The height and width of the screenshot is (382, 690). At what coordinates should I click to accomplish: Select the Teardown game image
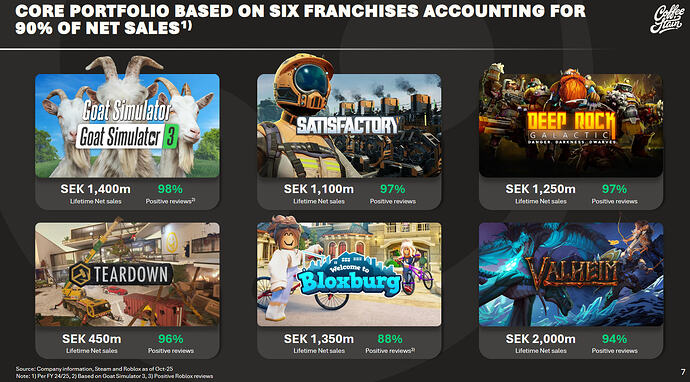(127, 274)
